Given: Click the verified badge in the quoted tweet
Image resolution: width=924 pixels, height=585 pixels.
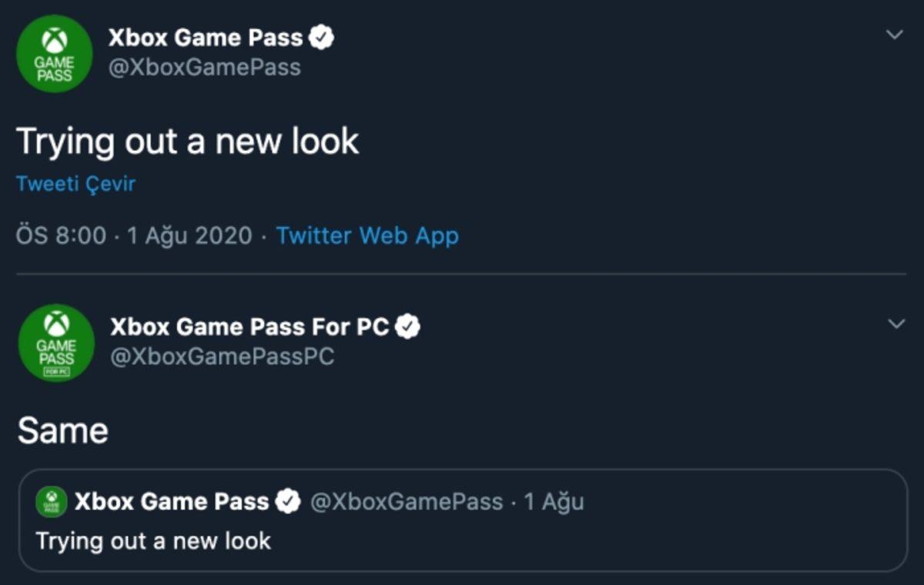Looking at the screenshot, I should click(288, 500).
